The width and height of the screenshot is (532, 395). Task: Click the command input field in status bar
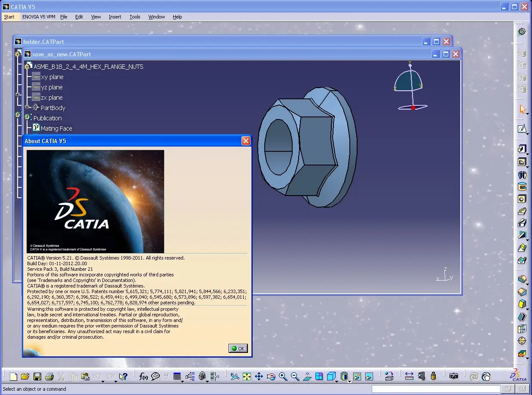click(x=436, y=389)
